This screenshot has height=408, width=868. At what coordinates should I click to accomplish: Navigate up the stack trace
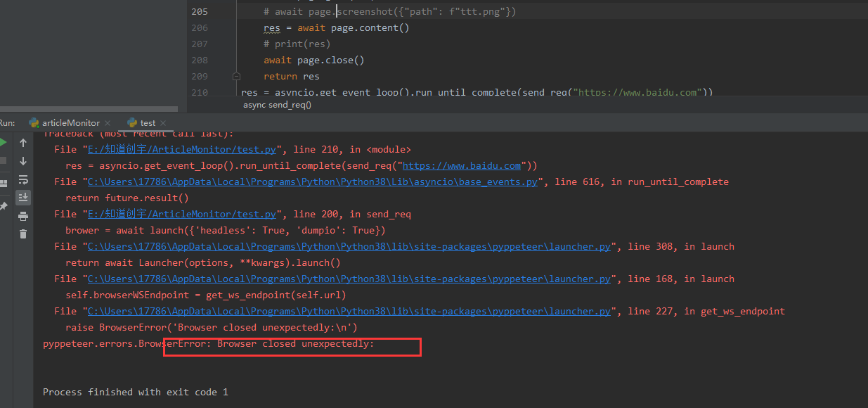click(x=23, y=142)
